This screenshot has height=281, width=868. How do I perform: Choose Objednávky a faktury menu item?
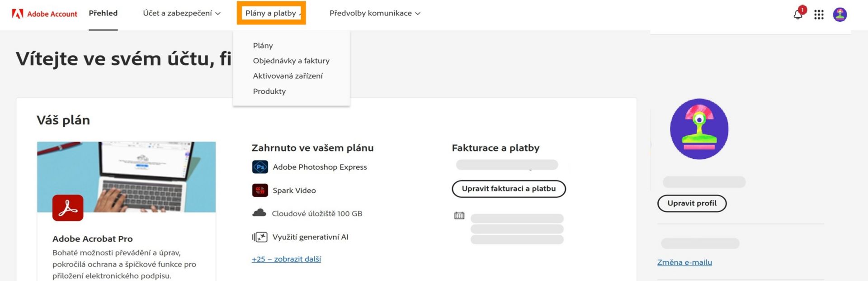tap(291, 61)
